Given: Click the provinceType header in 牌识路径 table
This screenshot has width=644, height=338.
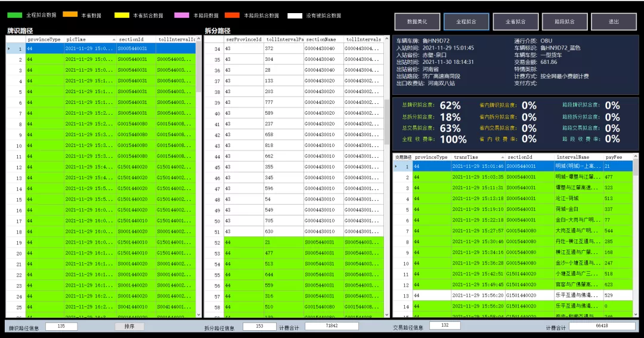Looking at the screenshot, I should pyautogui.click(x=44, y=39).
